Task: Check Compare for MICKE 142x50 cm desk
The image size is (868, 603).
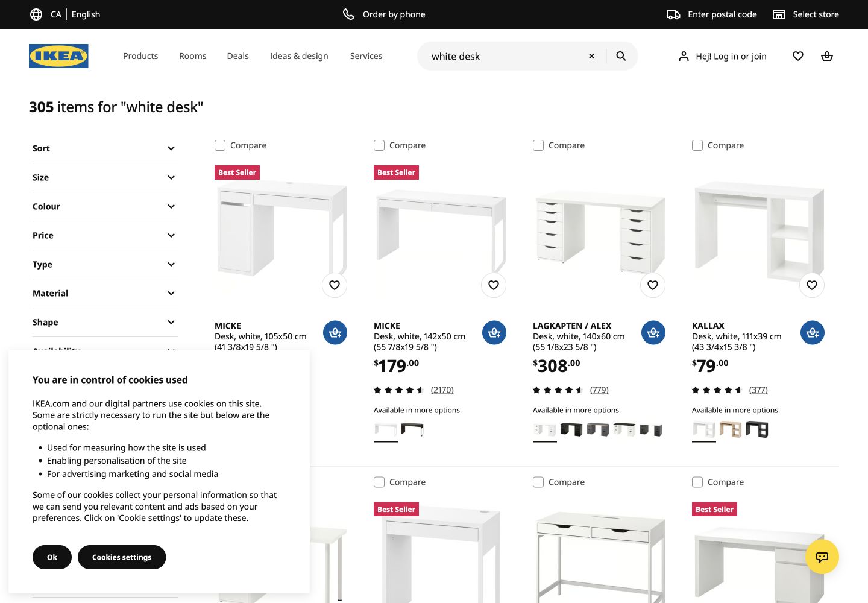Action: [379, 145]
